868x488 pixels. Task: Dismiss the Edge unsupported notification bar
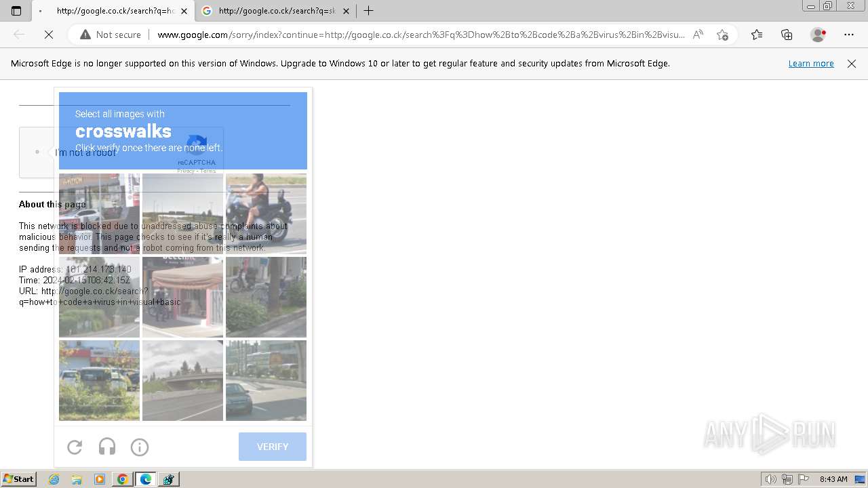coord(852,64)
